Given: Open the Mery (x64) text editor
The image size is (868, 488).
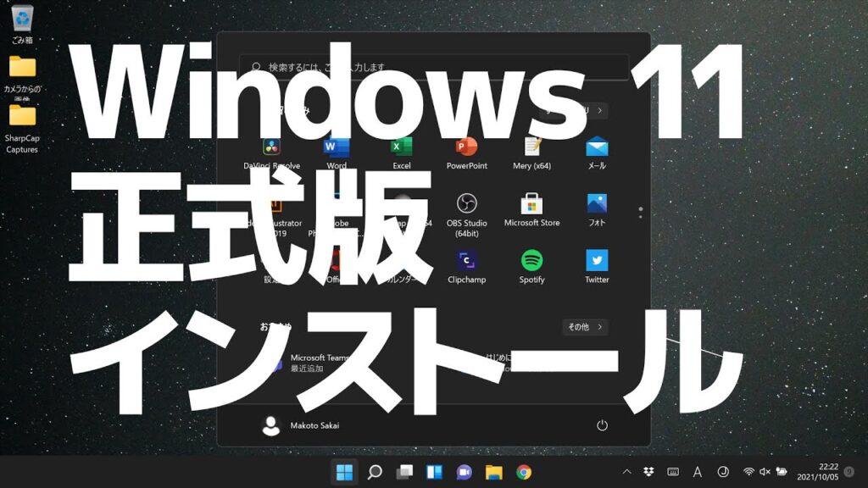Looking at the screenshot, I should point(532,153).
